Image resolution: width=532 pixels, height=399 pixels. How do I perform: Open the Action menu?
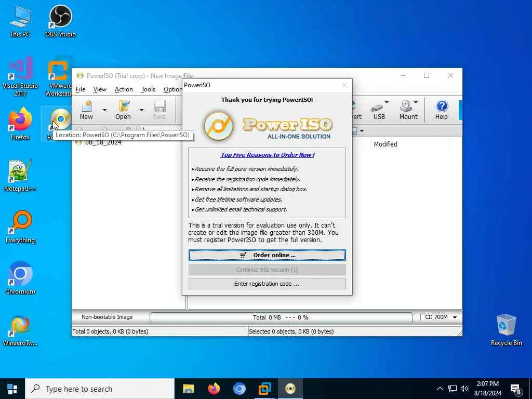tap(124, 89)
